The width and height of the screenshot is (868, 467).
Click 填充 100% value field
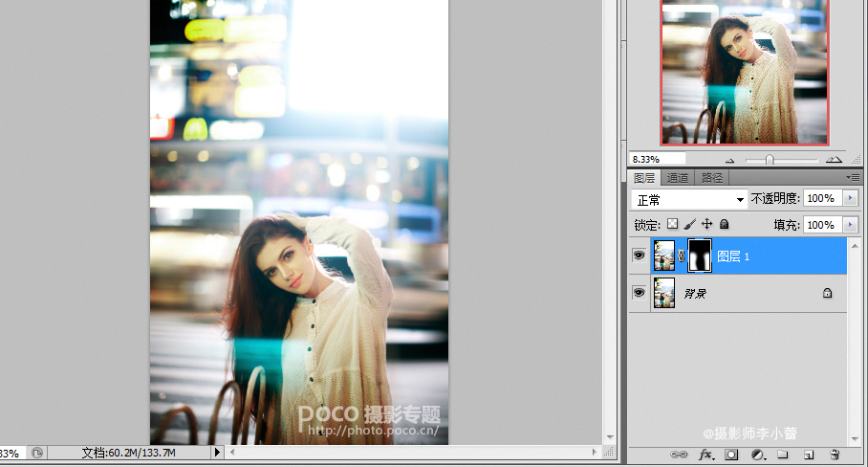pyautogui.click(x=823, y=224)
